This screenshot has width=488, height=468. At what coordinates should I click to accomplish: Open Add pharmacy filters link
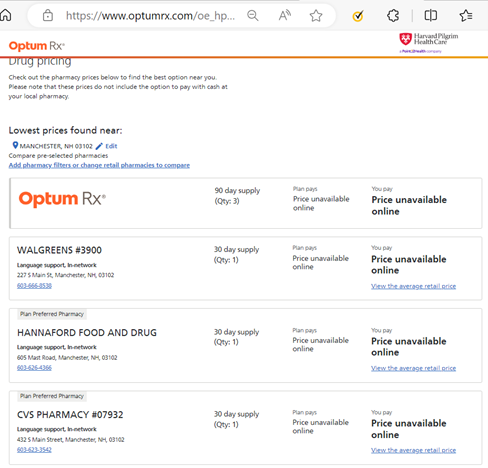99,165
